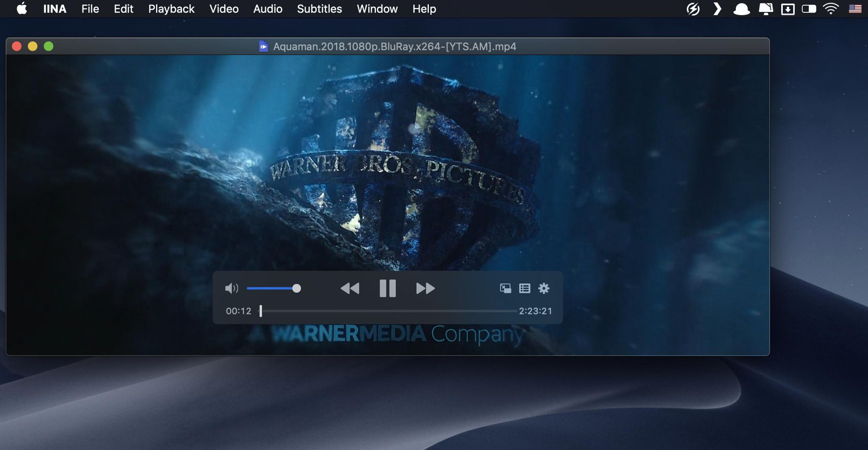
Task: Click the playback position marker
Action: click(x=261, y=311)
